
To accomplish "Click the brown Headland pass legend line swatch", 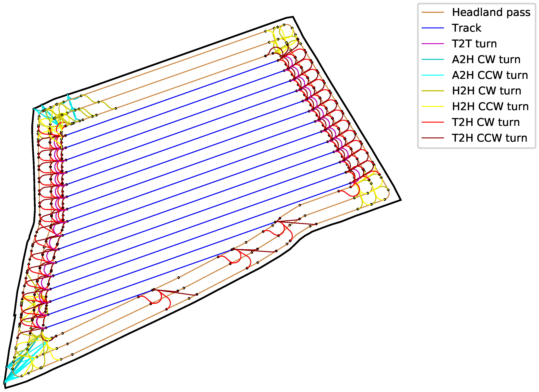I will tap(432, 12).
